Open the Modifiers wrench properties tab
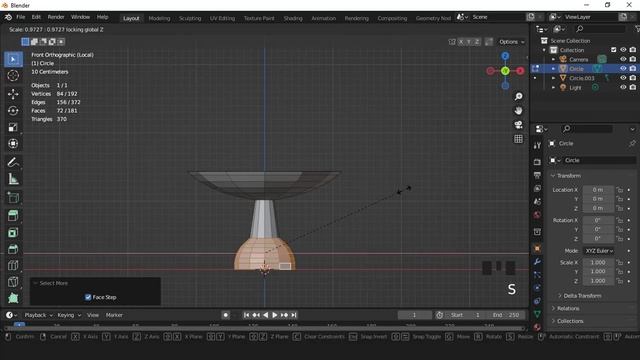Screen dimensions: 640x360 point(537,262)
